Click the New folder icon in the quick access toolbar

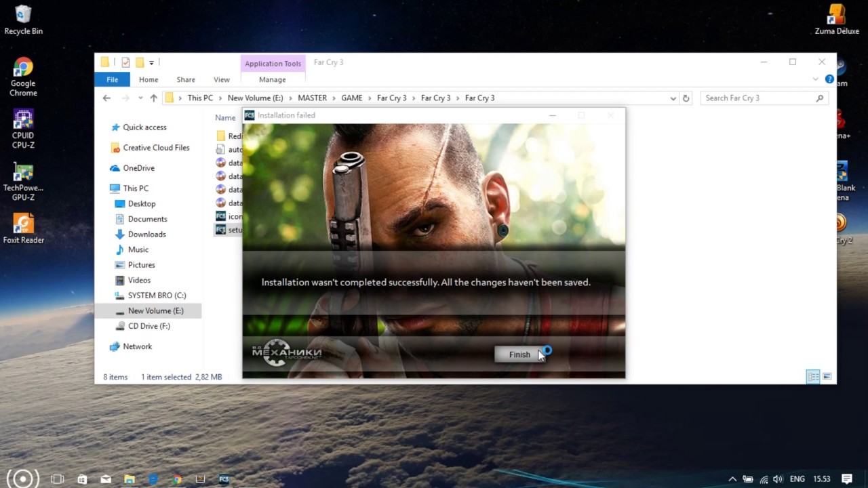[x=139, y=62]
